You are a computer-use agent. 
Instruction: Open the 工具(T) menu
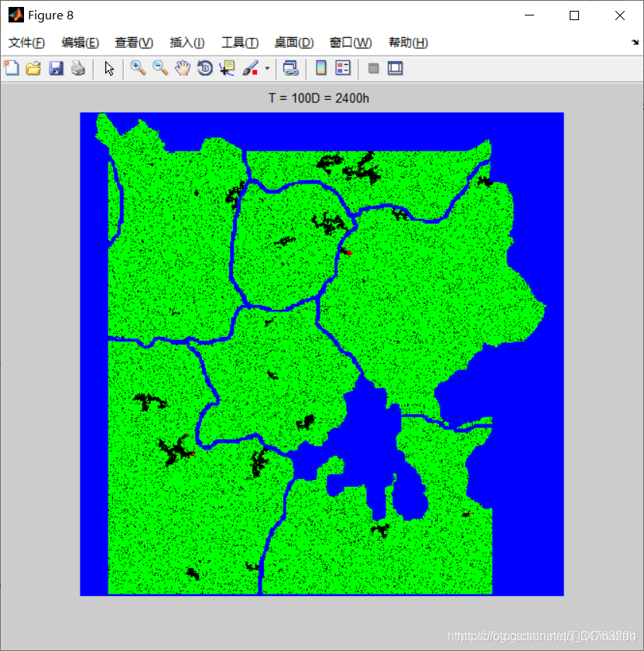240,43
